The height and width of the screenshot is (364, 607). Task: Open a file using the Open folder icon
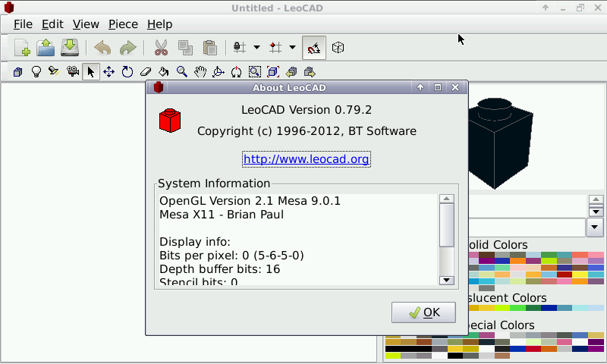tap(46, 48)
